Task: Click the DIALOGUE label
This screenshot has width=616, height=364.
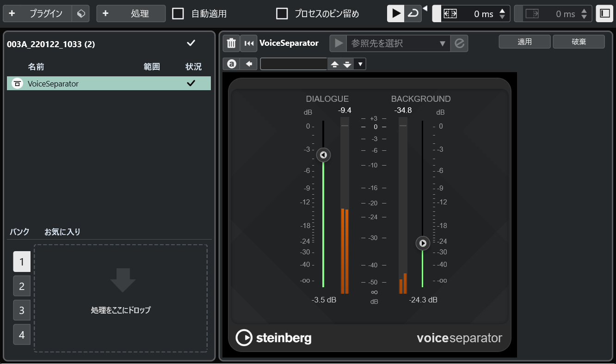Action: click(x=327, y=99)
